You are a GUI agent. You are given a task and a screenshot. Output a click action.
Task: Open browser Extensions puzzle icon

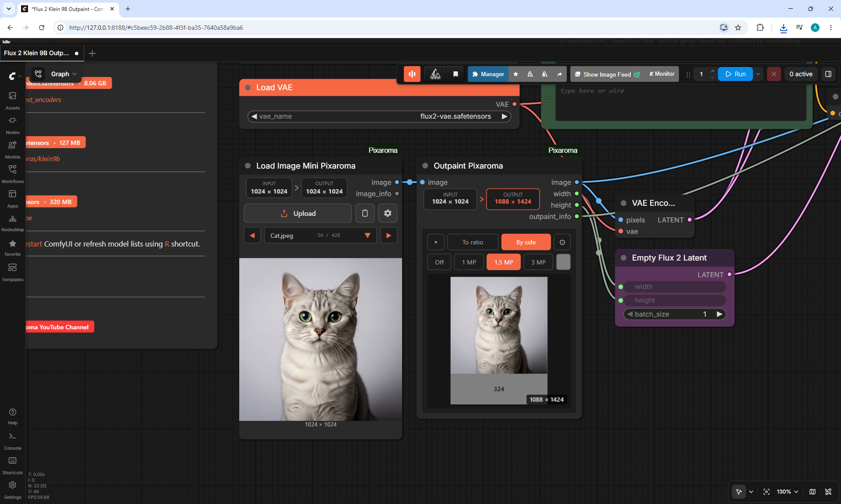(760, 28)
